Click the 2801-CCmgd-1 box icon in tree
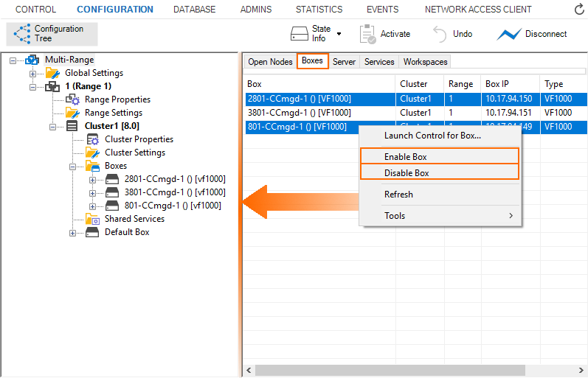This screenshot has width=588, height=378. point(112,179)
